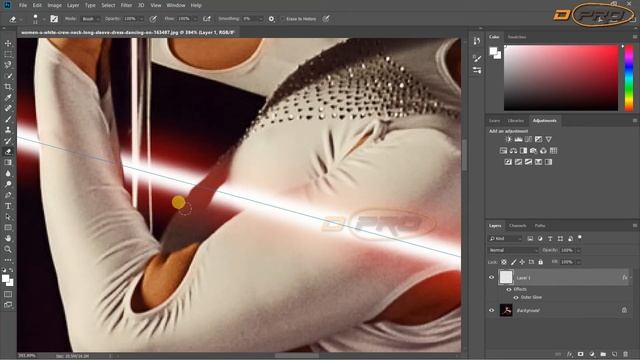The width and height of the screenshot is (640, 360).
Task: Select the Lasso tool
Action: tap(8, 65)
